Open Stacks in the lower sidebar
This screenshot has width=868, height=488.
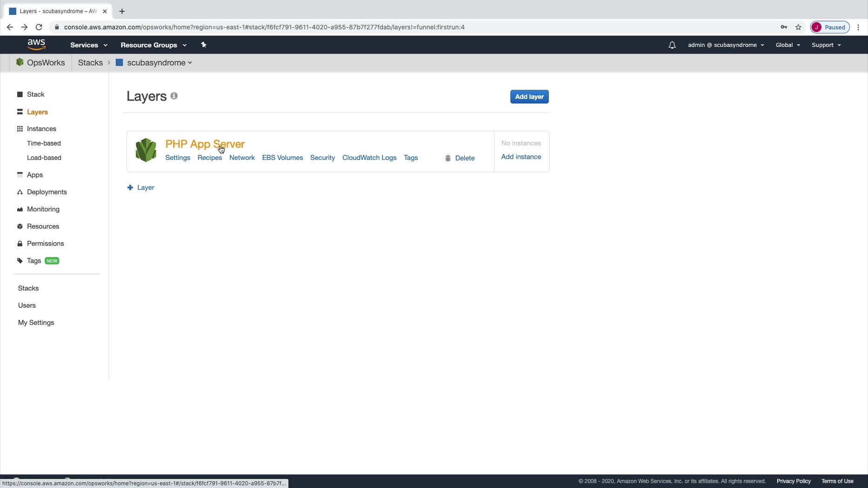28,288
